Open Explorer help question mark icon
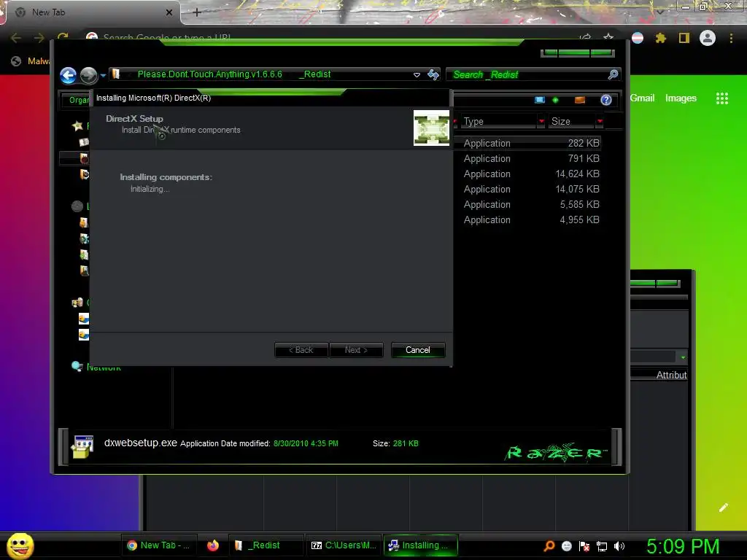This screenshot has width=747, height=560. (606, 99)
